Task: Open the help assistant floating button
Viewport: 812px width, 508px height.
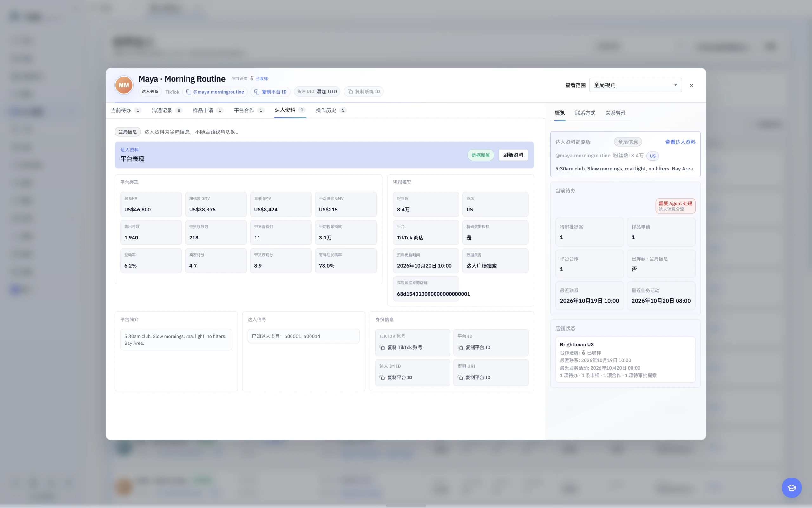Action: click(791, 487)
